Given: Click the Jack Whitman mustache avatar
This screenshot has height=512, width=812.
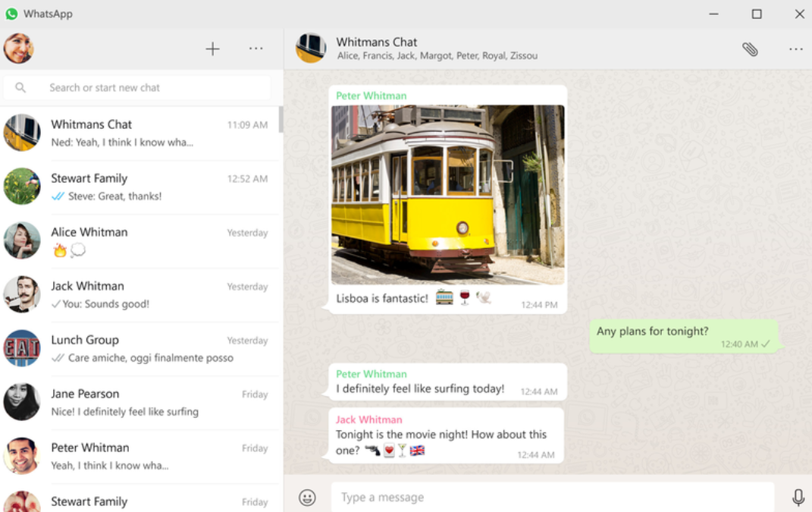Looking at the screenshot, I should (x=22, y=294).
